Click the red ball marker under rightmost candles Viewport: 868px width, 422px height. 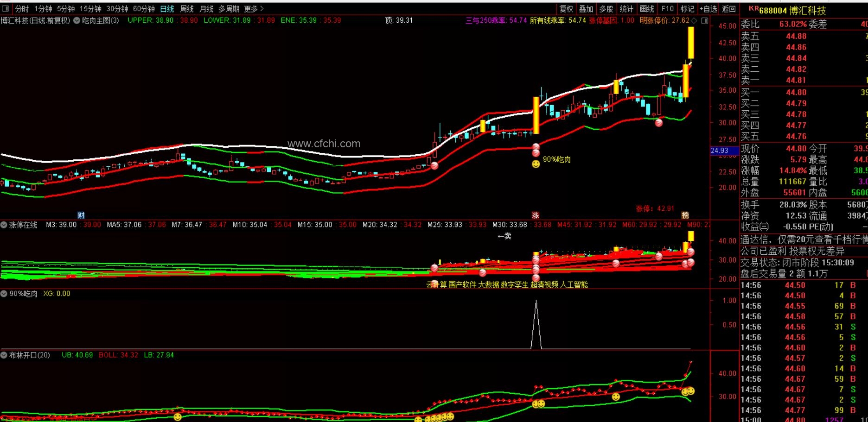(658, 123)
